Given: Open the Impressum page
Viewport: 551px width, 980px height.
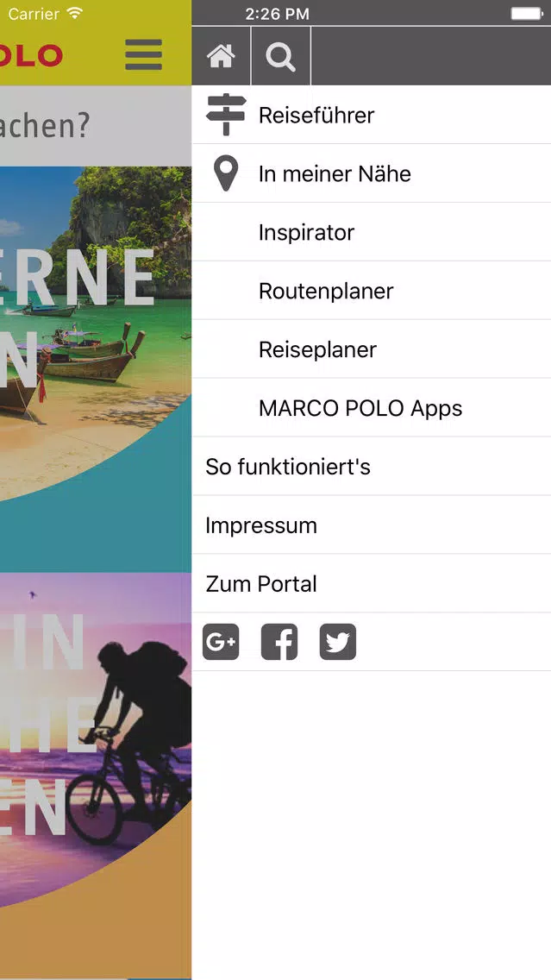Looking at the screenshot, I should point(372,525).
